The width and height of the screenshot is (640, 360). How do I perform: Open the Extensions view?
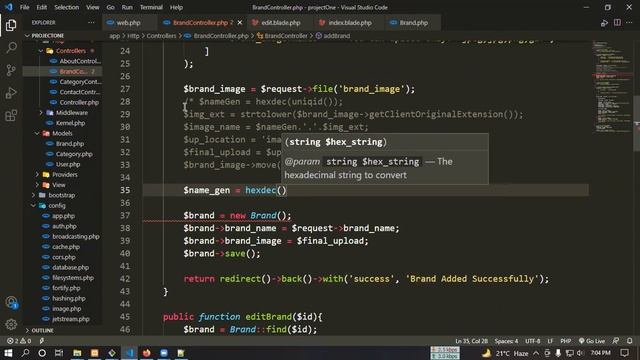11,116
